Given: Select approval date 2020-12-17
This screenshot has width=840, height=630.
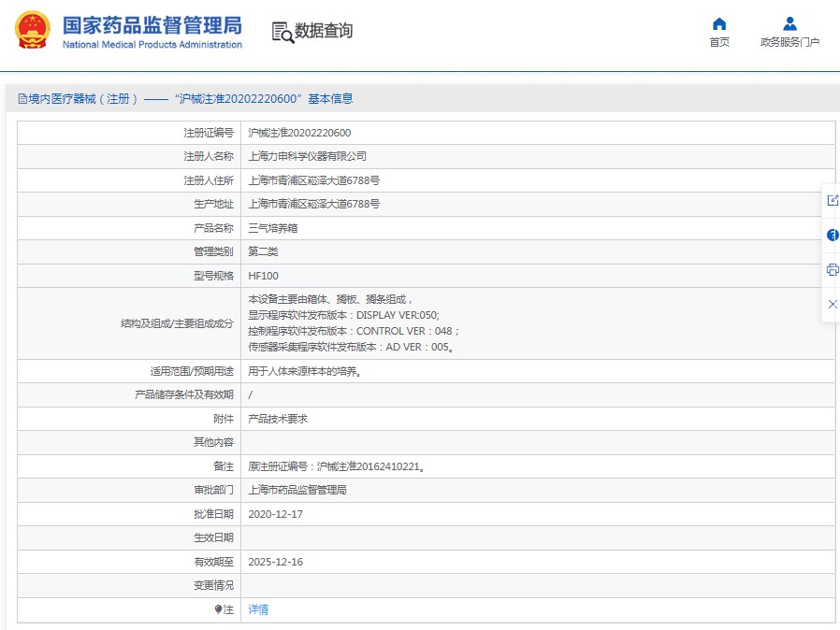Looking at the screenshot, I should [275, 514].
